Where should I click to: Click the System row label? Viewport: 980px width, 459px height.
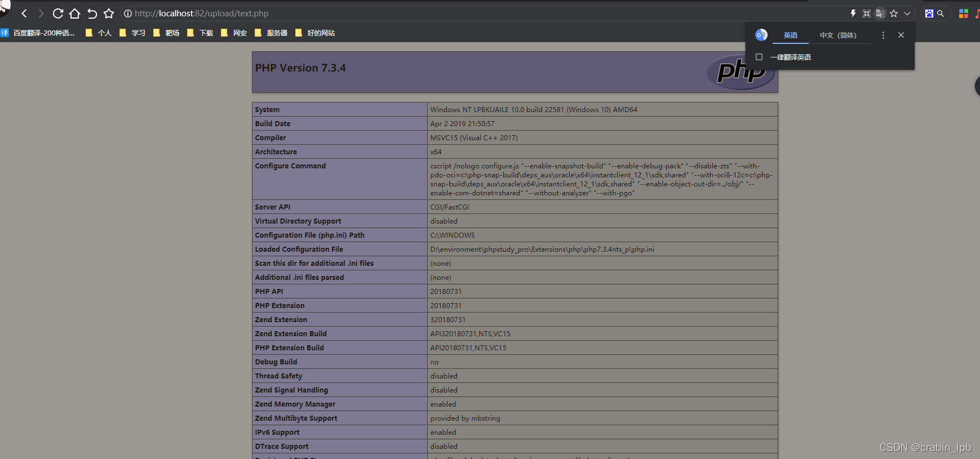coord(267,109)
